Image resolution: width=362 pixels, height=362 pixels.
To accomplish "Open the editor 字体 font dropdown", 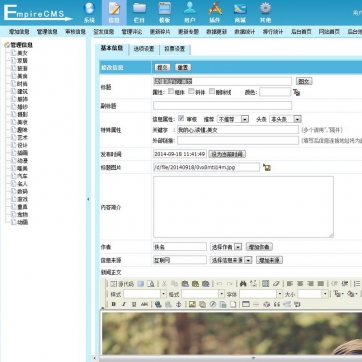I will [x=261, y=294].
